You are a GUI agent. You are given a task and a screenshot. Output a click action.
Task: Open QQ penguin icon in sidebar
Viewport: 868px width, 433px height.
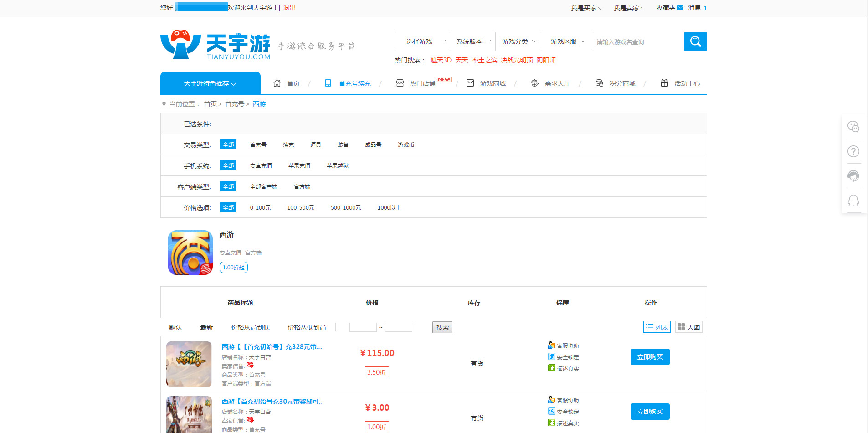coord(853,201)
